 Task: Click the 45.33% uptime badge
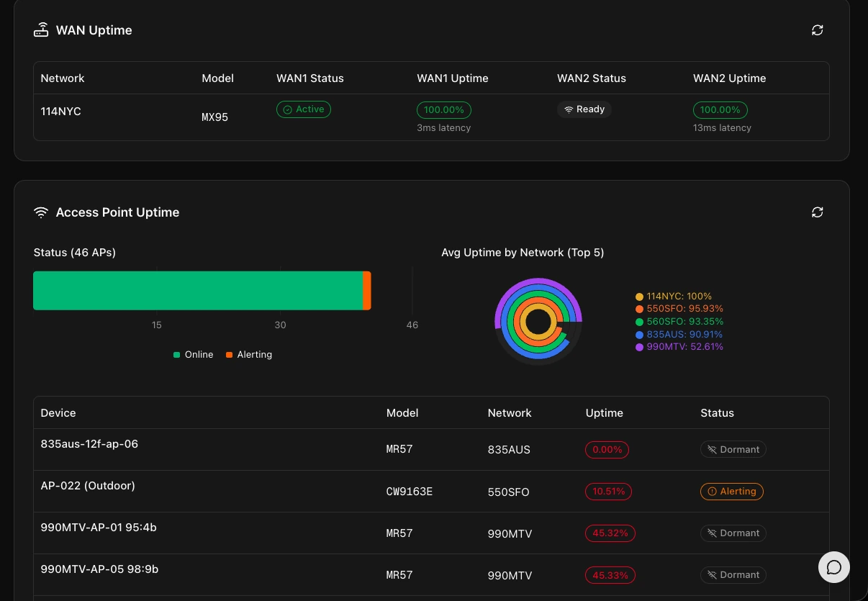pos(610,575)
